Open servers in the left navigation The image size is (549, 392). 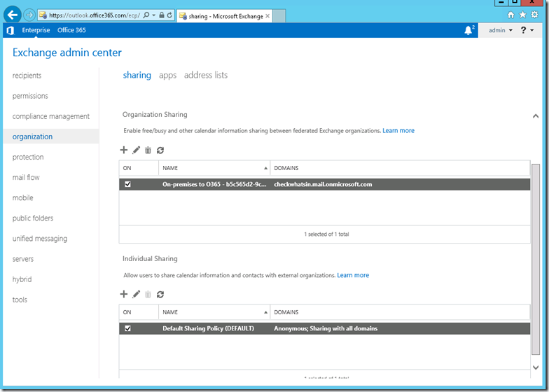(x=23, y=259)
